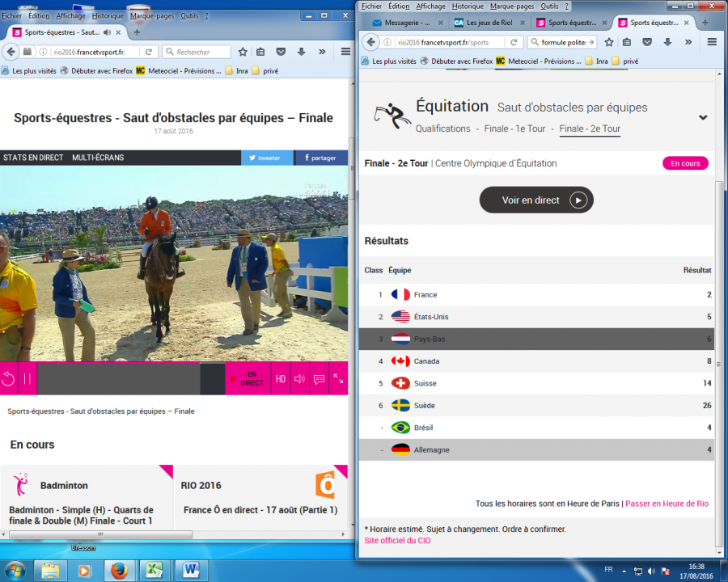
Task: Open video player subtitles/comments icon
Action: coord(319,378)
